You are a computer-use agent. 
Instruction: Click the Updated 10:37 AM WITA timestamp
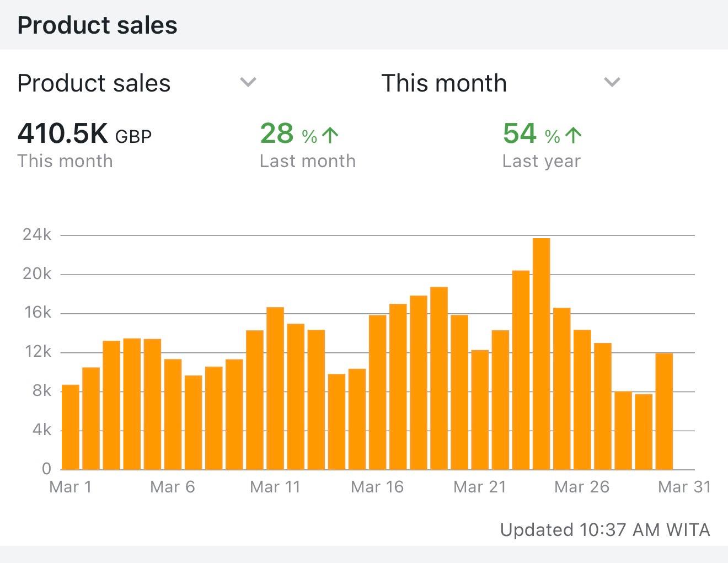click(605, 530)
